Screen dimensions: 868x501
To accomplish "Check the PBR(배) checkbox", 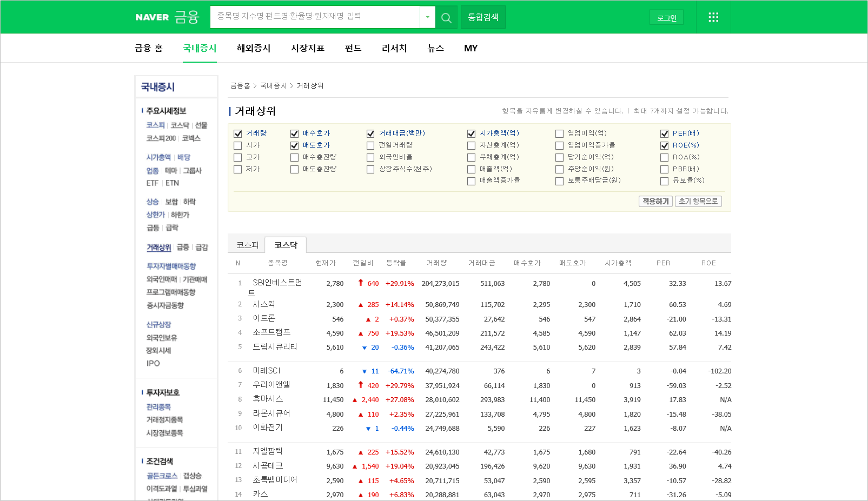I will [664, 169].
